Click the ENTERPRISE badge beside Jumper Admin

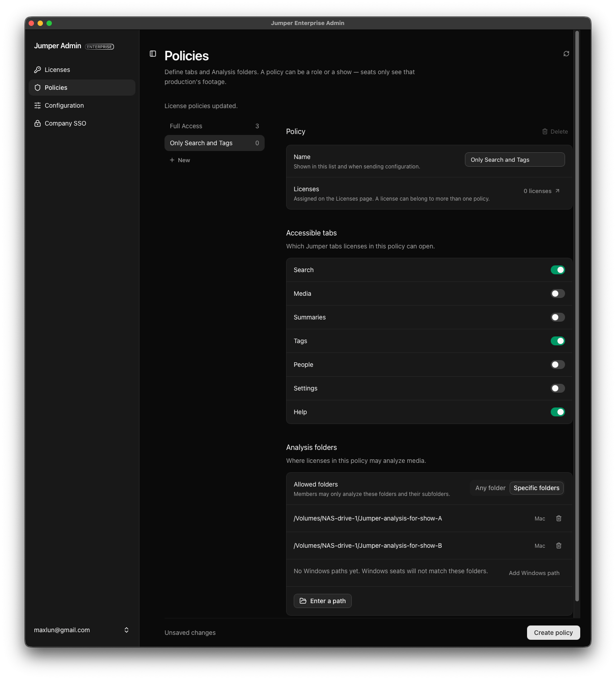[x=100, y=46]
